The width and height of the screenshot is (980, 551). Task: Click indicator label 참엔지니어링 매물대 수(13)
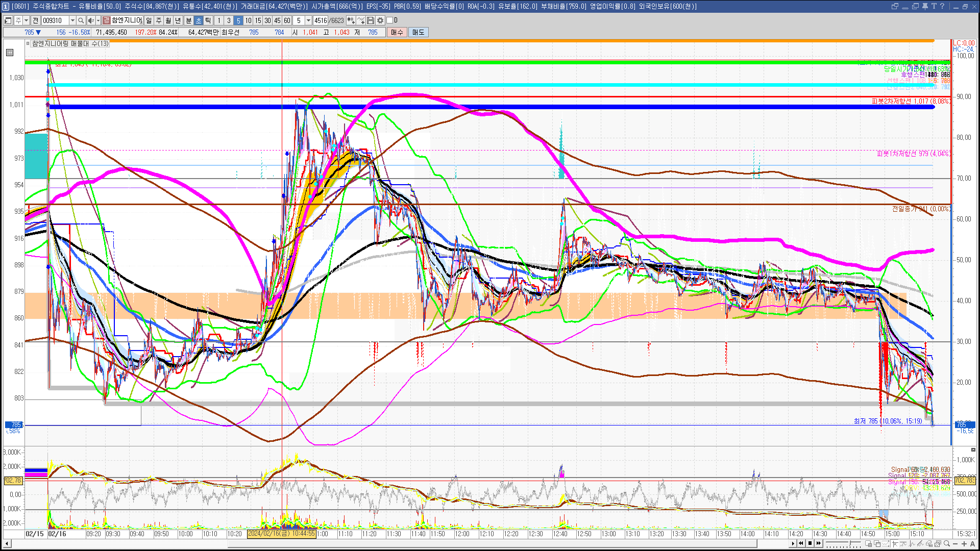[x=70, y=44]
